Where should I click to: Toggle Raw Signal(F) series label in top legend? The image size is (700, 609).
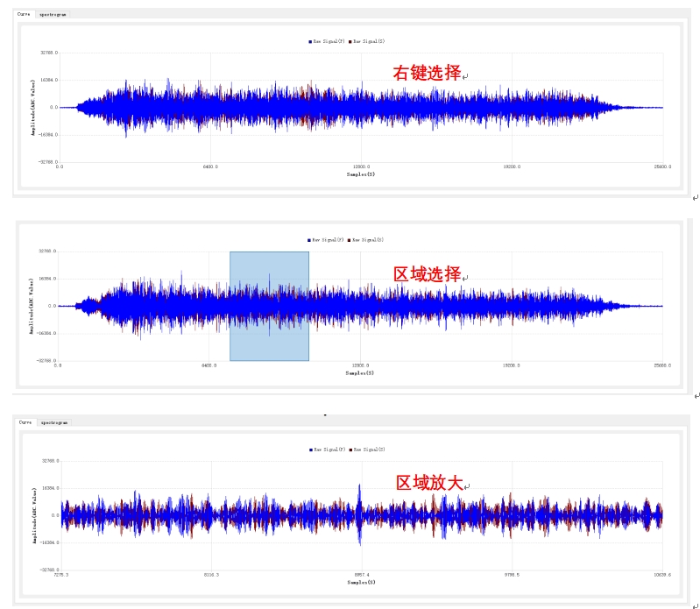pos(329,41)
